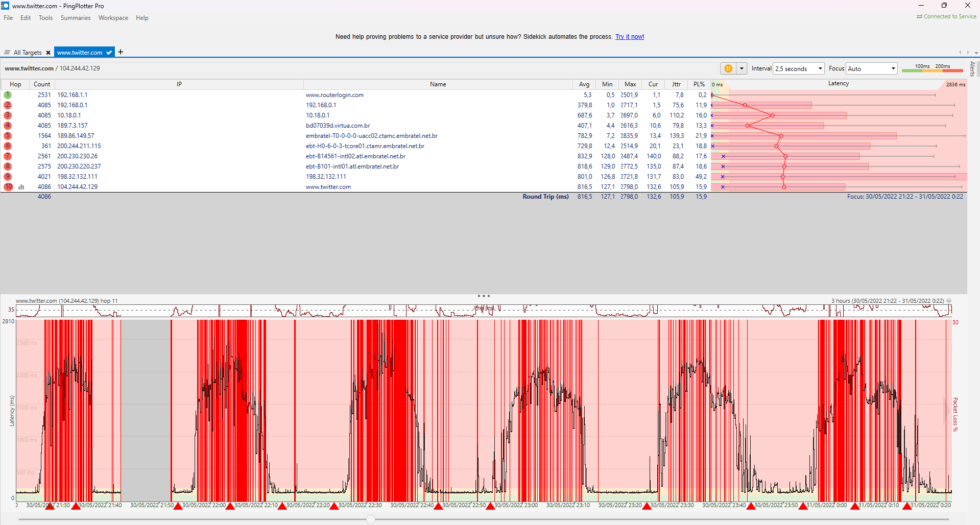
Task: Click the PL% column header
Action: 699,84
